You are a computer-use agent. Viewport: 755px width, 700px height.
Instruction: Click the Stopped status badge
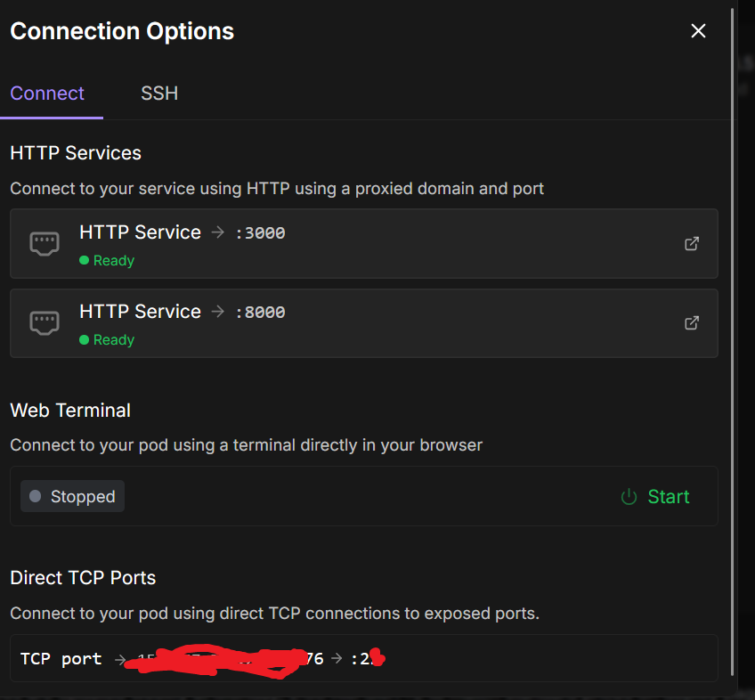(x=73, y=497)
